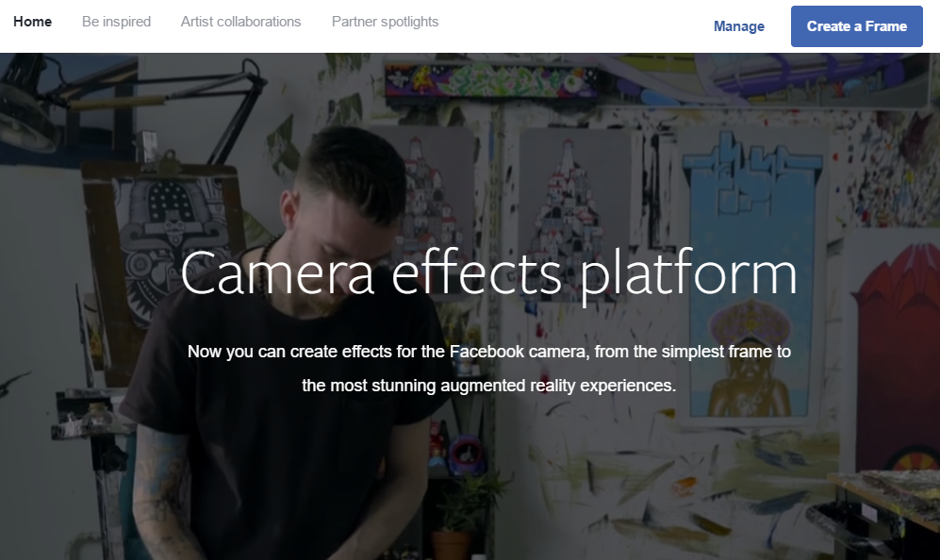The height and width of the screenshot is (560, 940).
Task: Click the Create a Frame button
Action: 857,26
